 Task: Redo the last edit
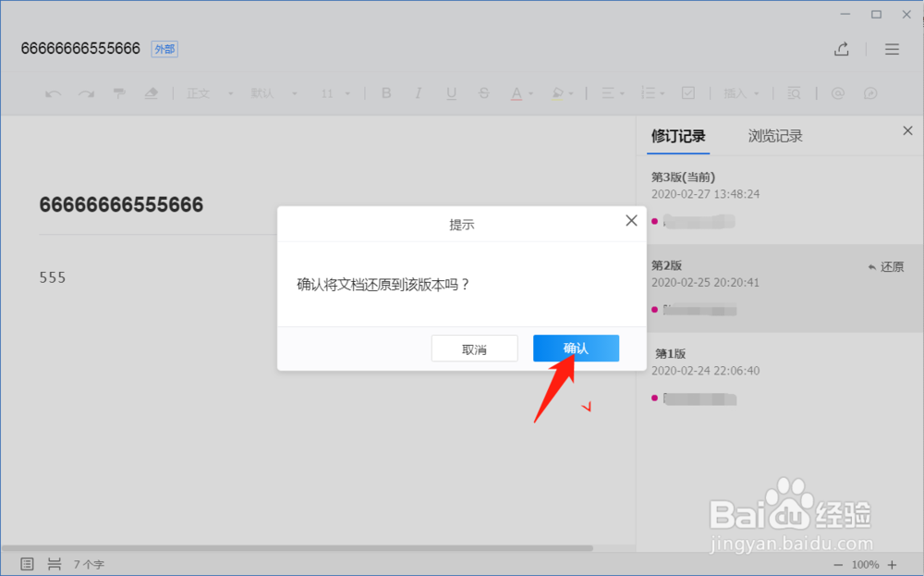(87, 92)
